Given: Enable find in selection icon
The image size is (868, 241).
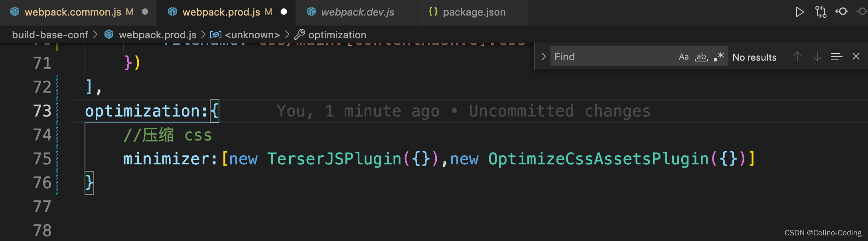Looking at the screenshot, I should [836, 57].
